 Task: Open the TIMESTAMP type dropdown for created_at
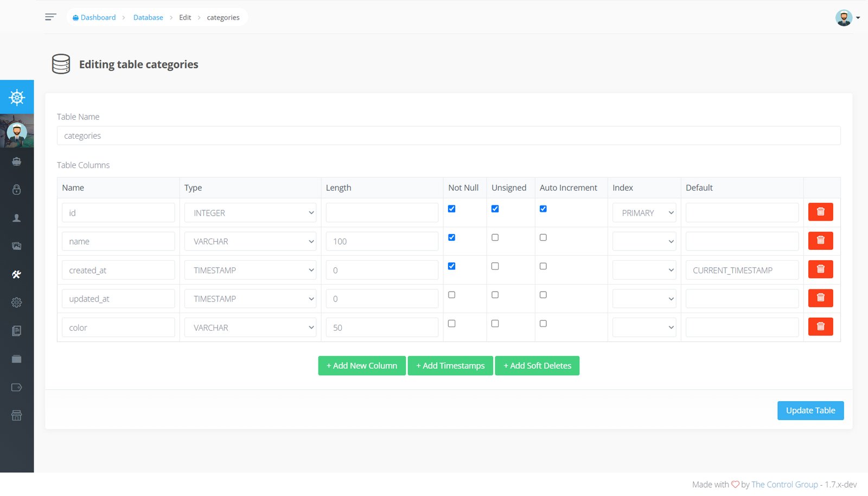[x=250, y=270]
